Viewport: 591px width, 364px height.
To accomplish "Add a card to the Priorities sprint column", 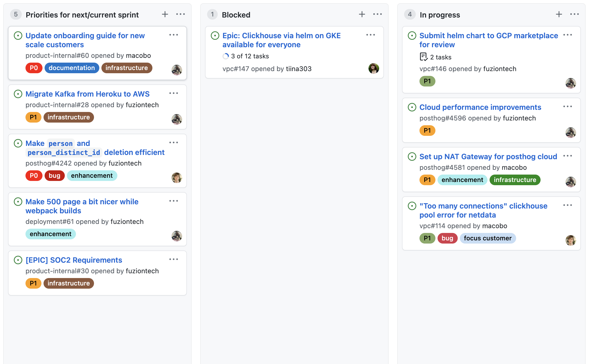I will (165, 14).
